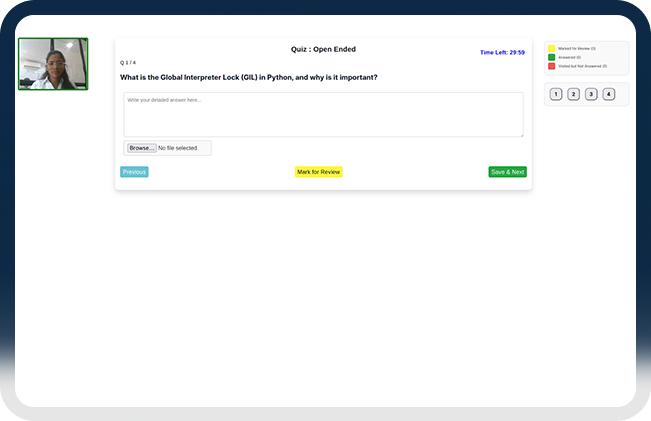Click the red Visited but Not Answered swatch
Image resolution: width=651 pixels, height=421 pixels.
pos(551,66)
